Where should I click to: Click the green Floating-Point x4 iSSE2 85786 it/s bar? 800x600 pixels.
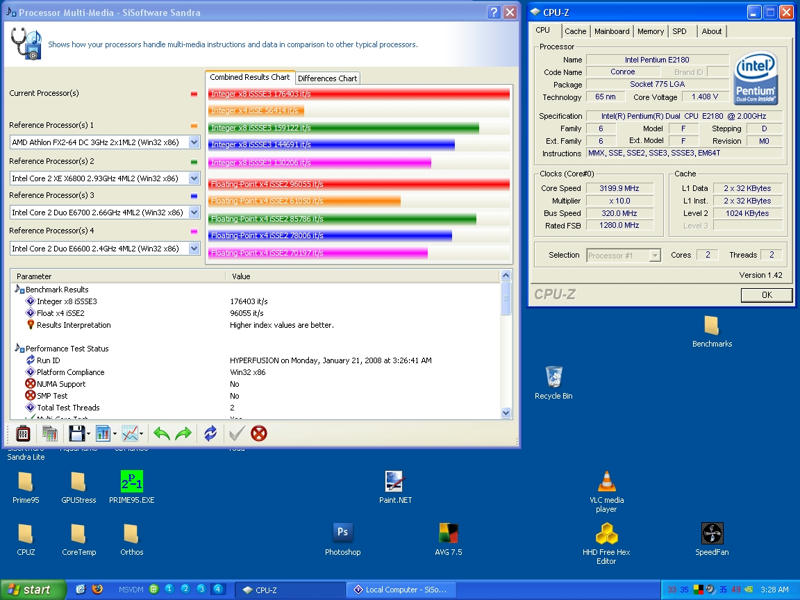click(342, 219)
